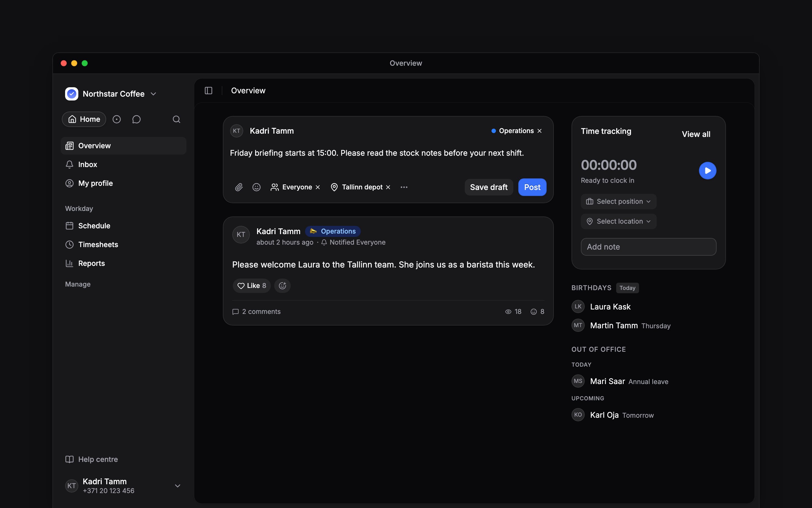Click the Northstar Coffee logo icon

tap(71, 94)
